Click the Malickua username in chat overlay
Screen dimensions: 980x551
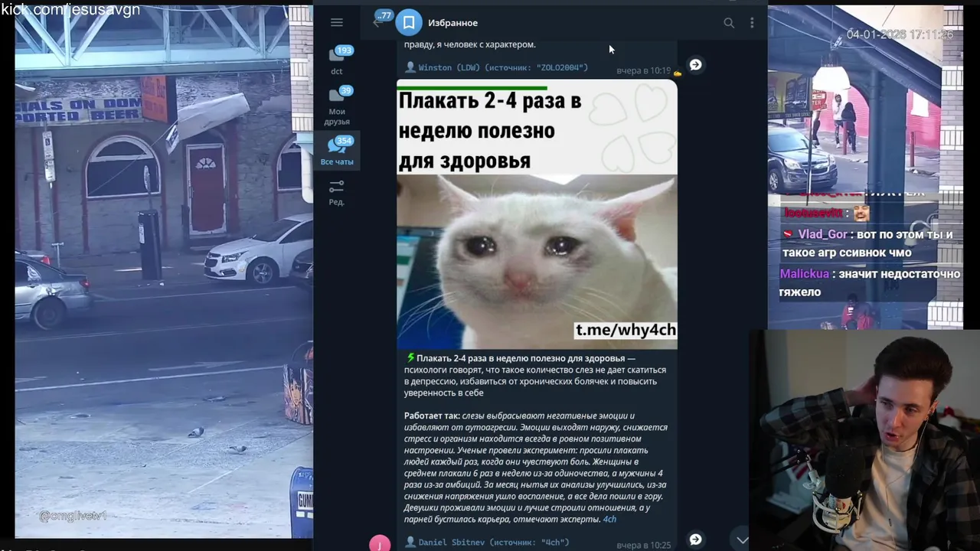click(x=804, y=274)
